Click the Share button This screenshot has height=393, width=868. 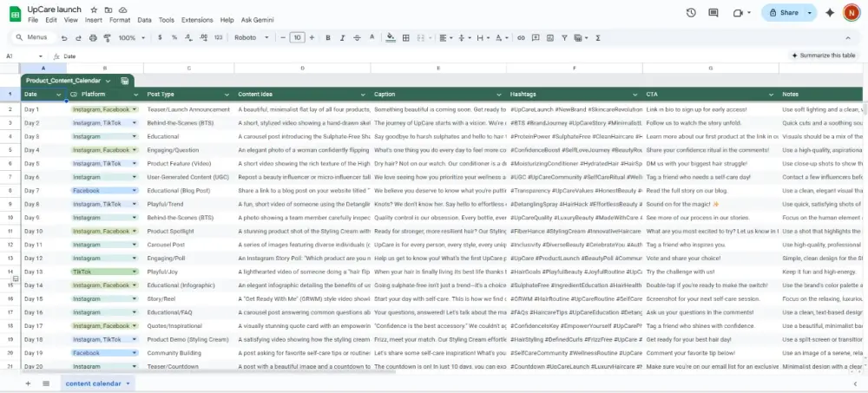pos(783,13)
